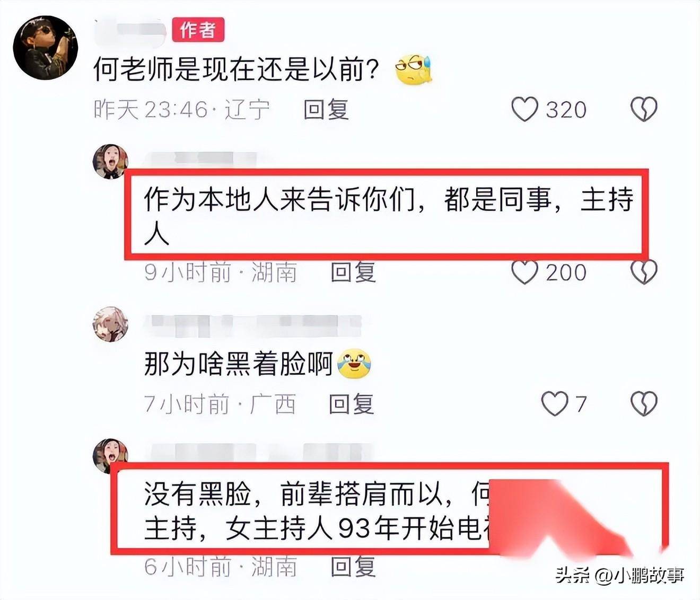Image resolution: width=700 pixels, height=600 pixels.
Task: Reply to the 9小时前 湖南 comment
Action: pos(353,272)
